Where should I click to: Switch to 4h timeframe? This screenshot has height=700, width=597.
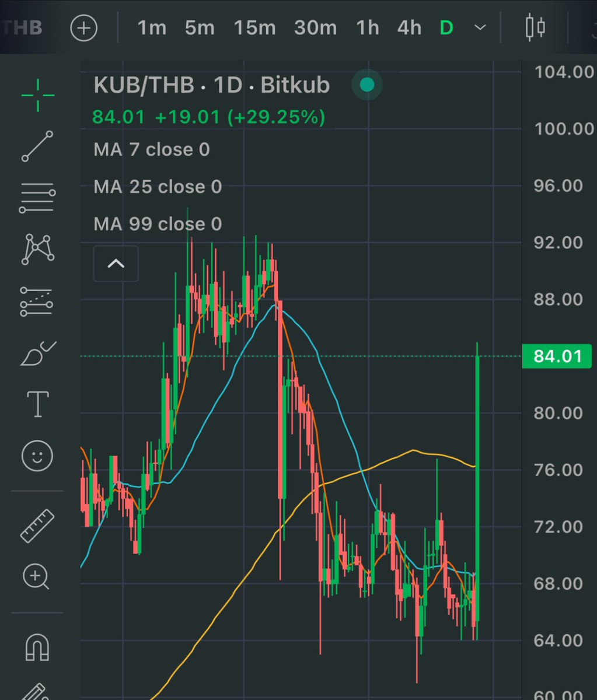tap(409, 28)
